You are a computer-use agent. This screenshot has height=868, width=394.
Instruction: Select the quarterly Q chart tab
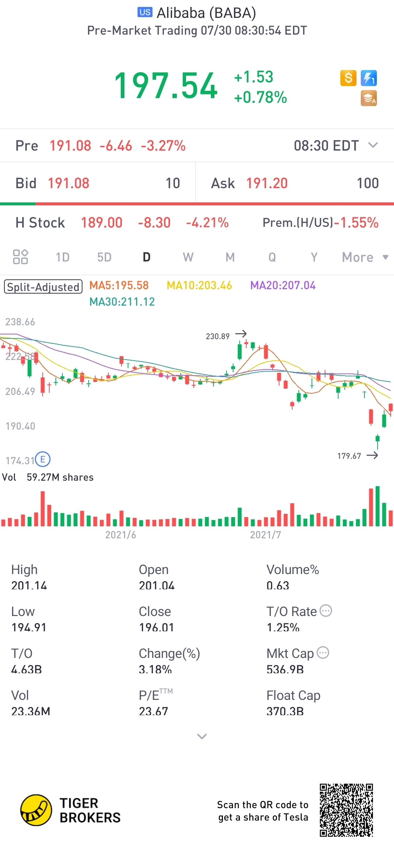pos(272,257)
